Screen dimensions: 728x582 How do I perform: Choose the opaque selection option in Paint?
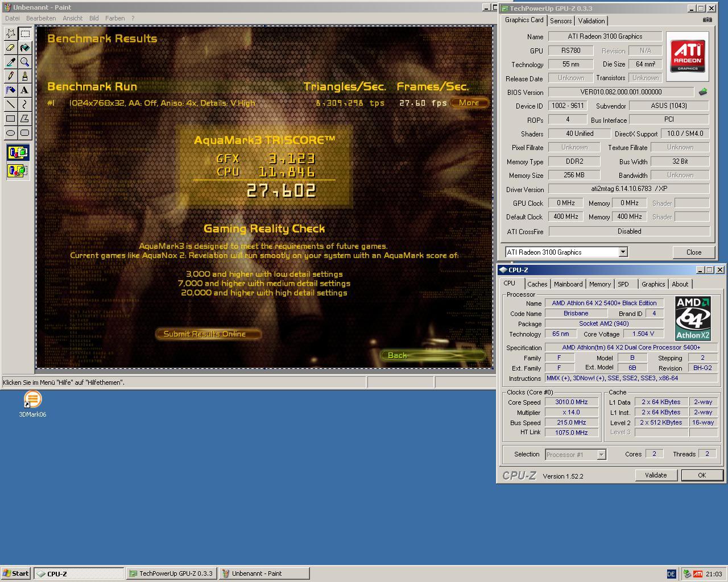point(18,152)
